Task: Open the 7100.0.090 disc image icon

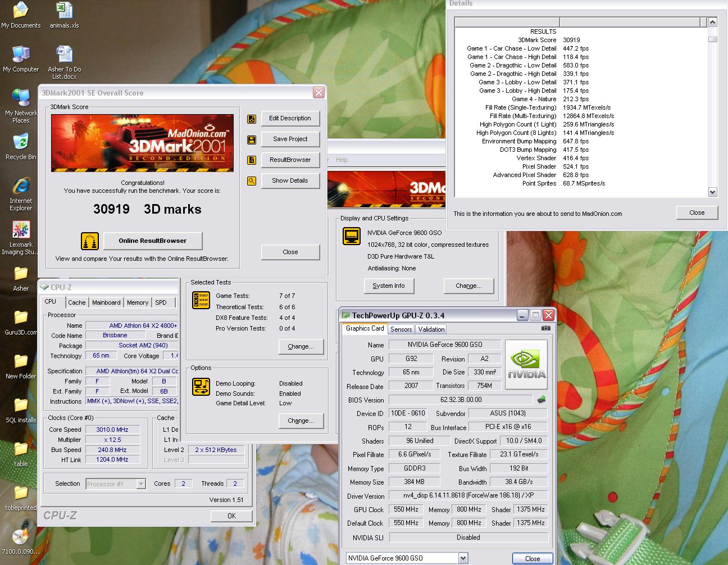Action: point(21,541)
